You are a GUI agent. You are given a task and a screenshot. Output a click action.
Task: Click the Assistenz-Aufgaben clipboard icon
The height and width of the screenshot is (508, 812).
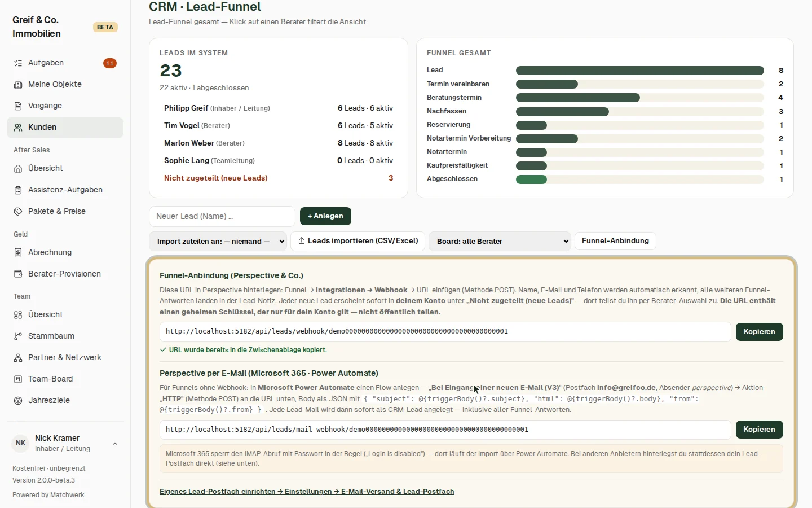point(18,190)
